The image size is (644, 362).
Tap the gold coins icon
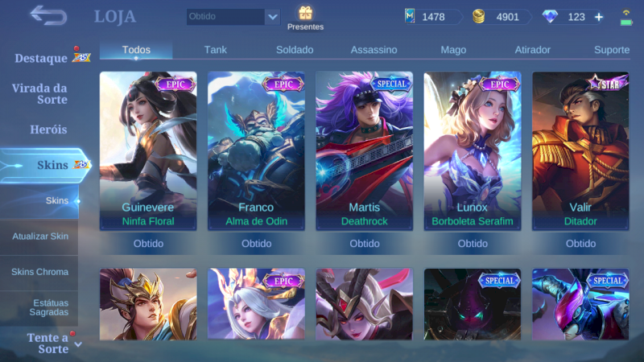click(x=478, y=16)
